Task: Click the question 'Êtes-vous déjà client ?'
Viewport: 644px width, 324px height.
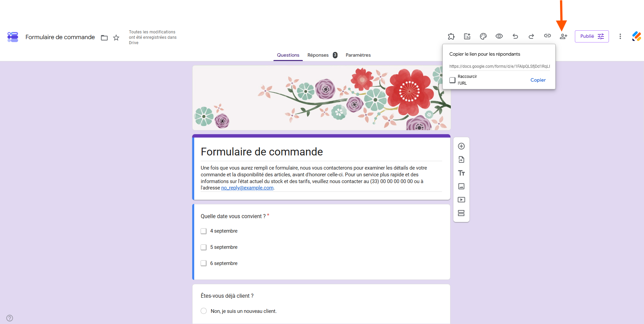Action: [227, 296]
